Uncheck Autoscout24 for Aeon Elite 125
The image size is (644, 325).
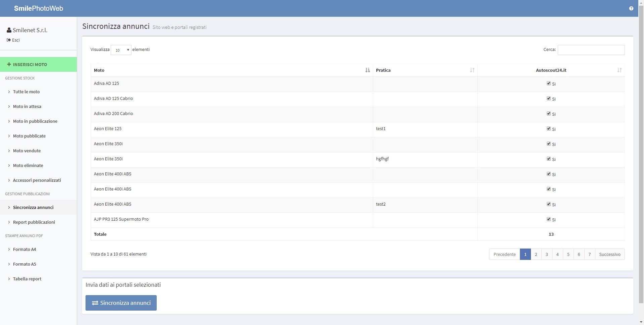click(549, 128)
